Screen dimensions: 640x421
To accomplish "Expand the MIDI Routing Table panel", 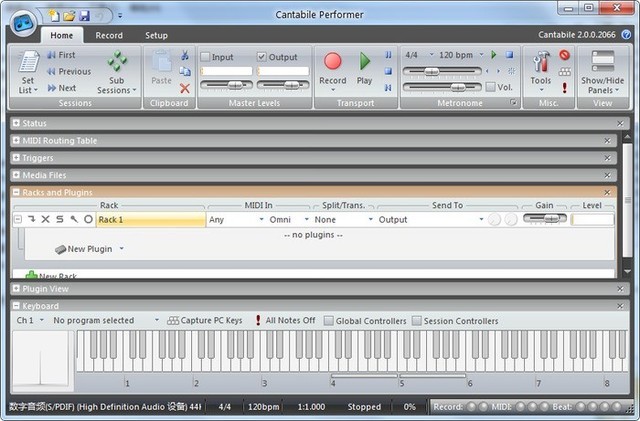I will (x=16, y=141).
